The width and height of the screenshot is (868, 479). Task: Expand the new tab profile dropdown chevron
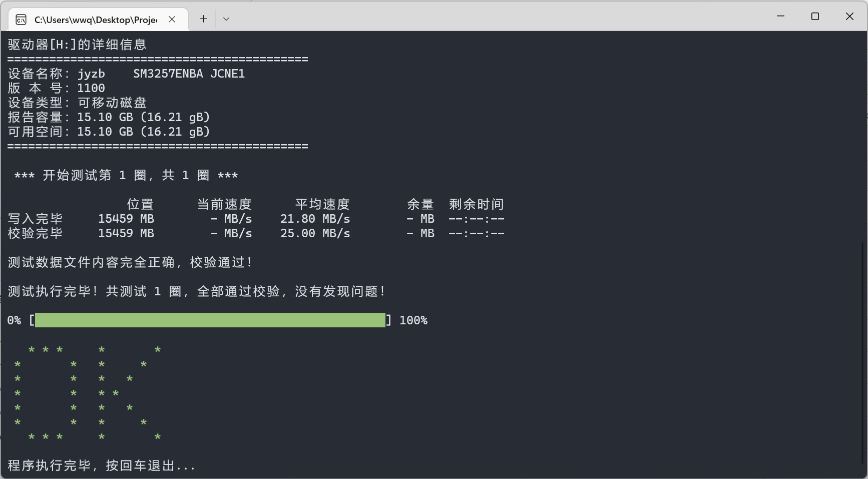226,19
